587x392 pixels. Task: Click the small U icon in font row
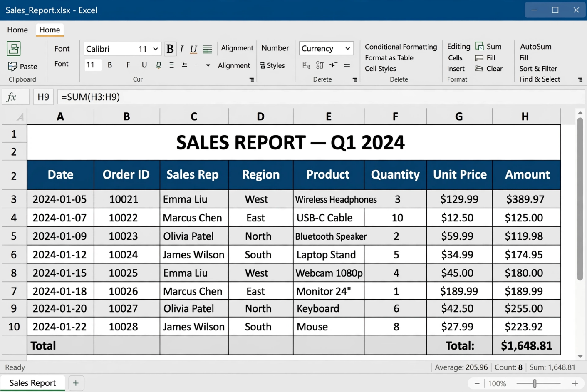144,65
